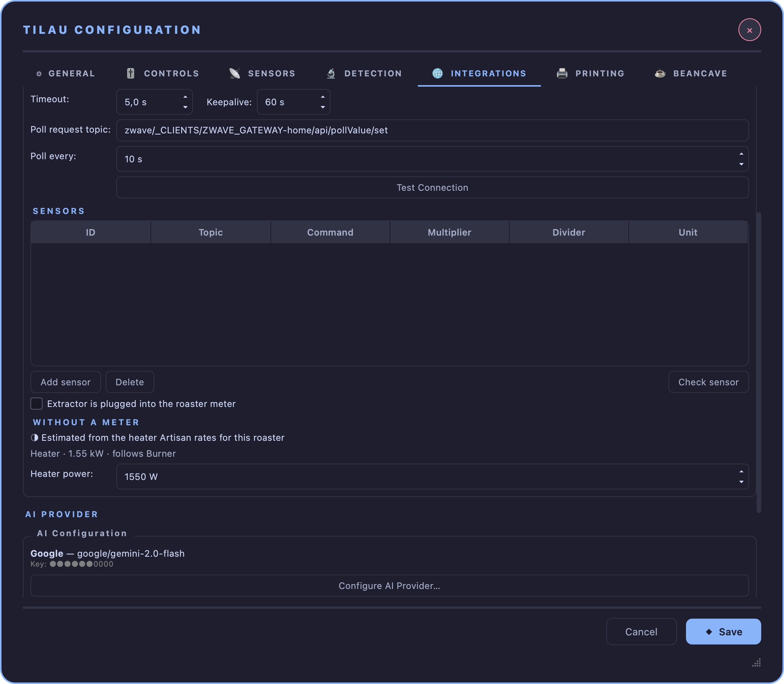This screenshot has height=684, width=784.
Task: Click the General tab gear icon
Action: click(x=39, y=74)
